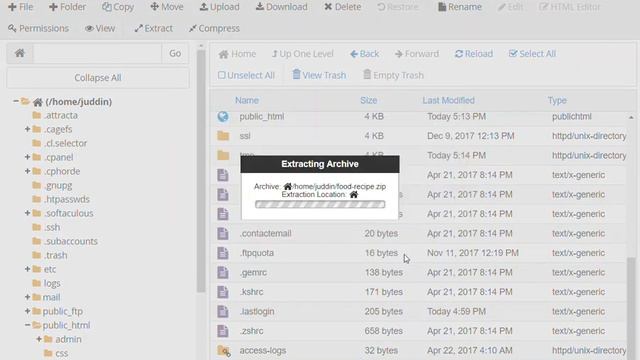Click the Download toolbar button
The image size is (640, 360).
281,7
